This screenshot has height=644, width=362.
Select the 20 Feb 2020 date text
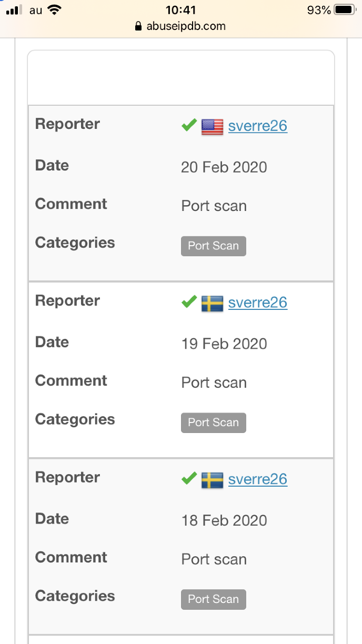pyautogui.click(x=224, y=167)
